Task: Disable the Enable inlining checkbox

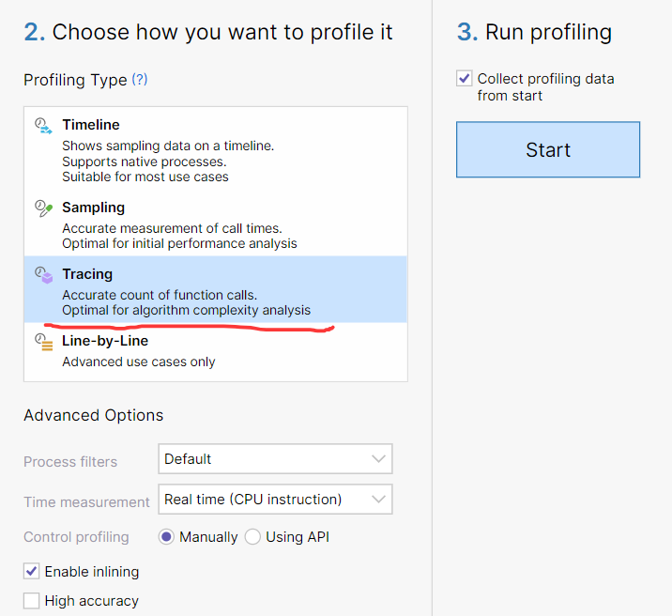Action: (x=32, y=571)
